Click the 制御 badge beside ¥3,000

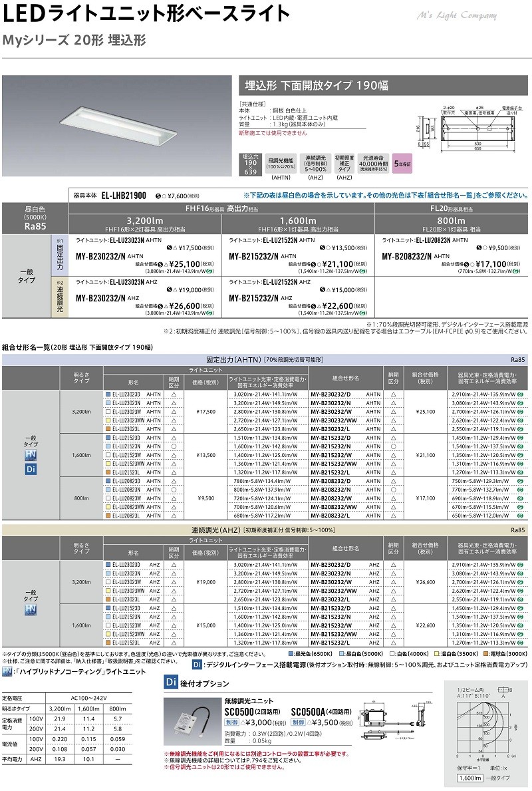coord(231,722)
